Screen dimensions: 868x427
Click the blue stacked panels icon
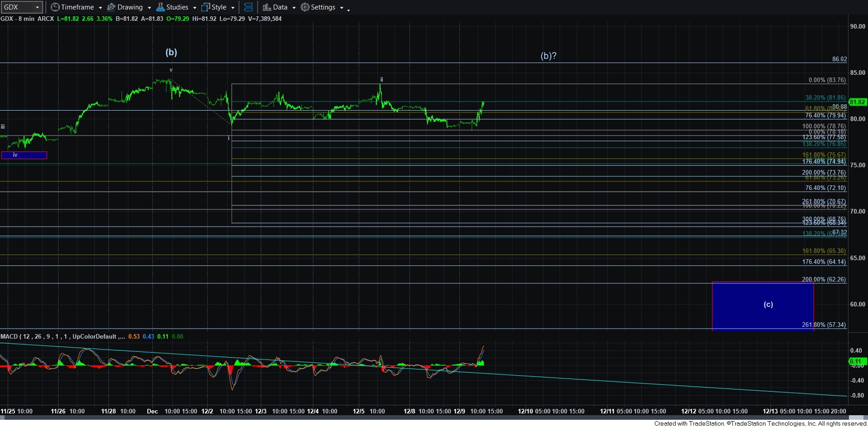coord(248,7)
